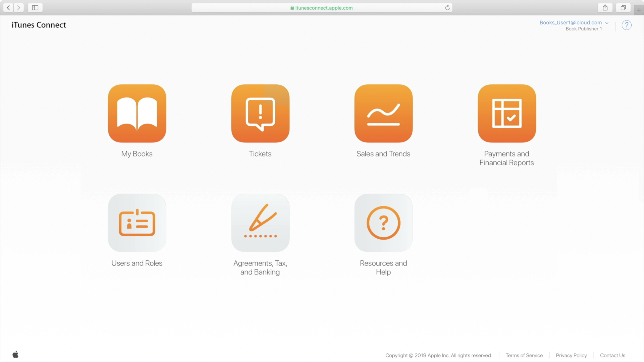Click Agreements, Tax, and Banking label
Image resolution: width=644 pixels, height=362 pixels.
[x=260, y=268]
